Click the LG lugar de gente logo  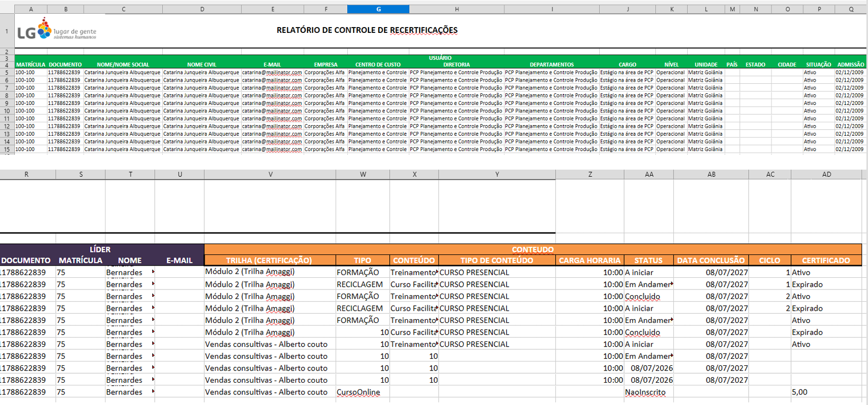pos(57,30)
